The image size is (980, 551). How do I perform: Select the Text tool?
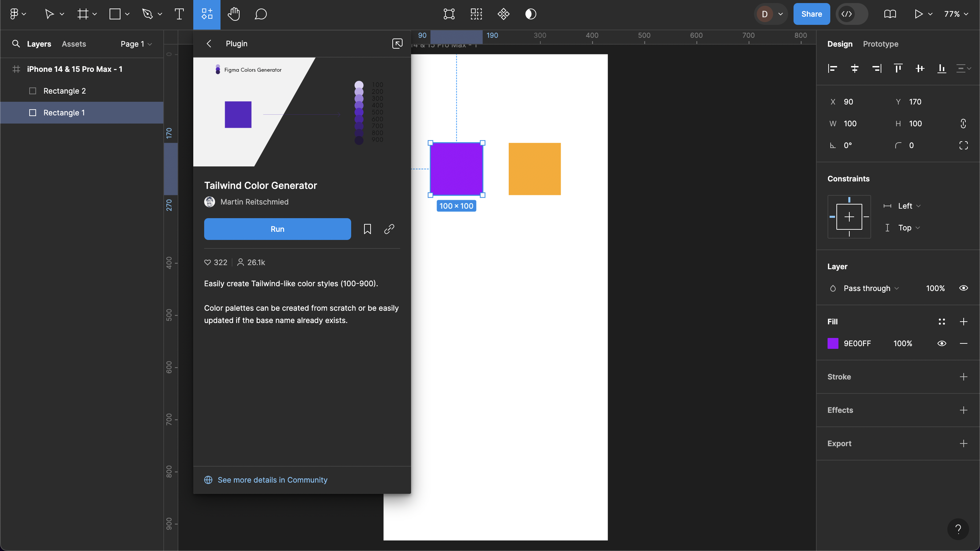click(179, 14)
